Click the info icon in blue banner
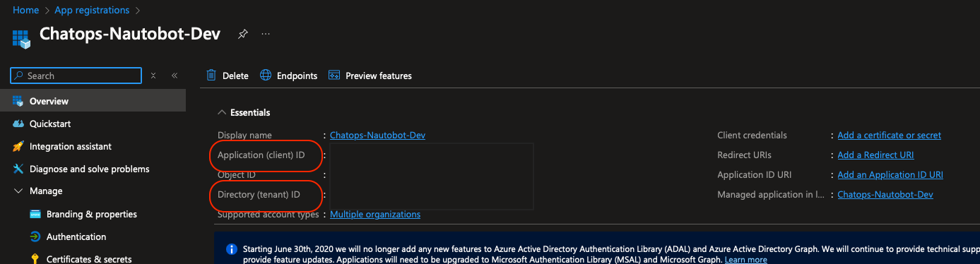This screenshot has height=264, width=980. (x=231, y=249)
